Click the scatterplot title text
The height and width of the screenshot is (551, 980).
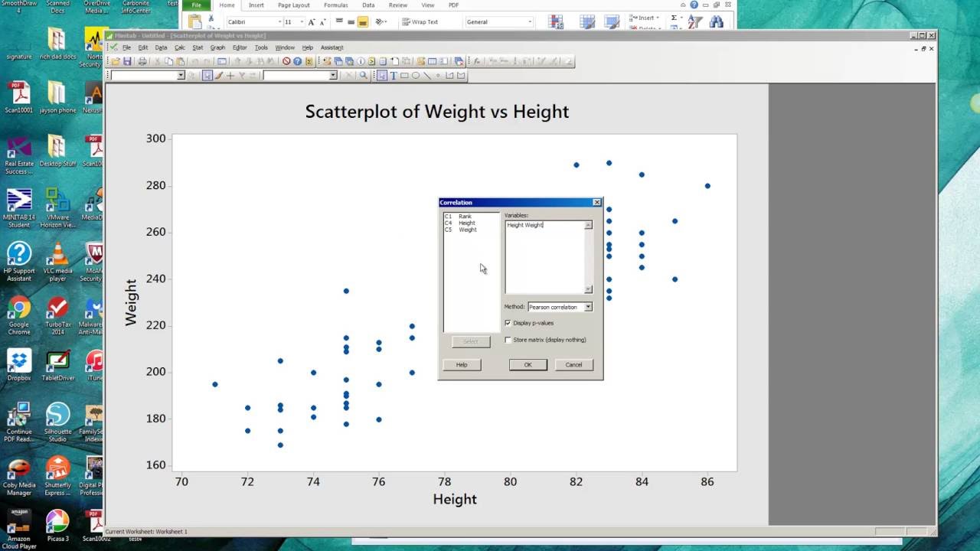437,112
